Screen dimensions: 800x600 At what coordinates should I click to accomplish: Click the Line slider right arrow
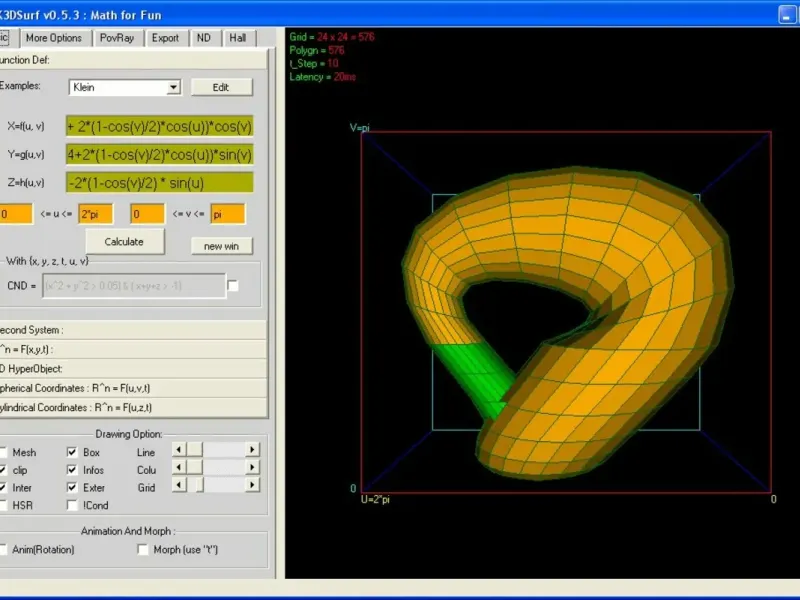(x=252, y=451)
